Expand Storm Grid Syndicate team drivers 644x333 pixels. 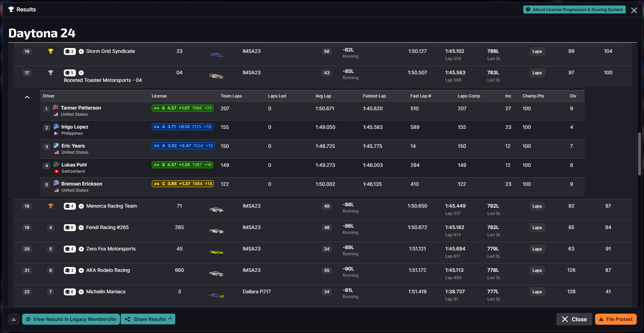(x=81, y=51)
